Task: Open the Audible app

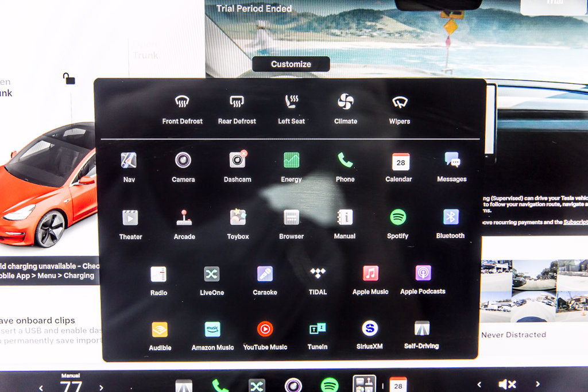Action: click(x=160, y=330)
